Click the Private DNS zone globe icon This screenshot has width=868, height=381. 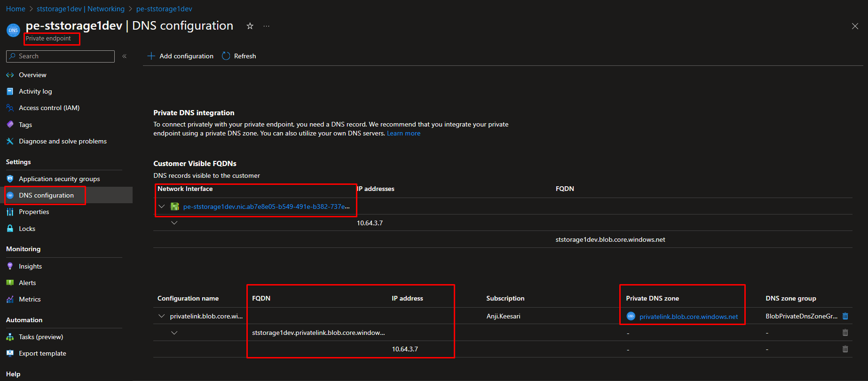tap(631, 316)
